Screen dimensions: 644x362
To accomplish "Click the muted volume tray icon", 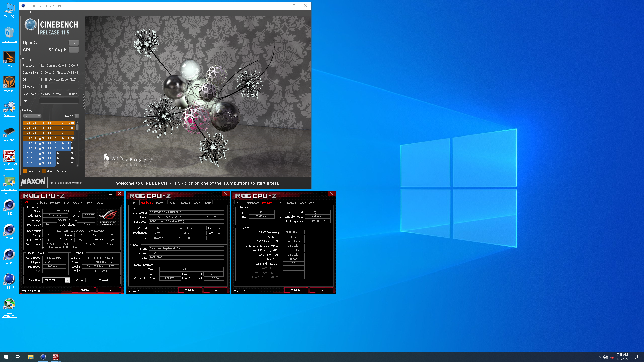I will point(611,357).
